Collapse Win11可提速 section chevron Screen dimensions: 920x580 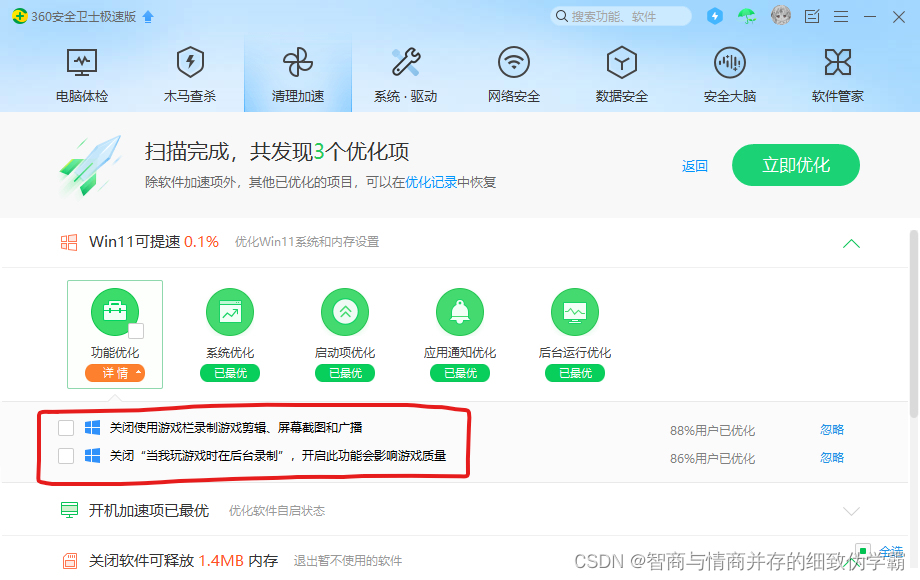point(851,244)
